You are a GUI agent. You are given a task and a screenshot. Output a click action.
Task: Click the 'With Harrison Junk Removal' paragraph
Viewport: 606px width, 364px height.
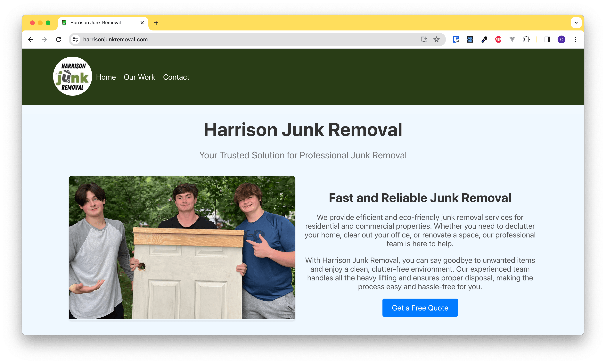420,274
